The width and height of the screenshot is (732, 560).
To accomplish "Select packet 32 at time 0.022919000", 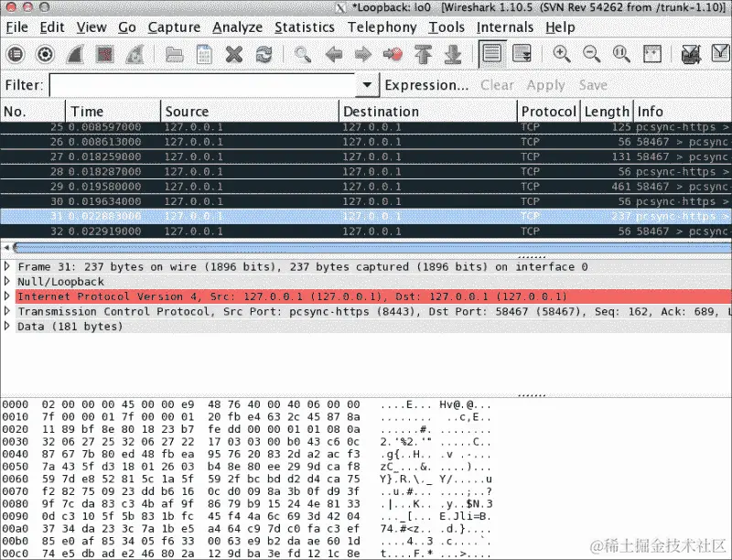I will 366,232.
